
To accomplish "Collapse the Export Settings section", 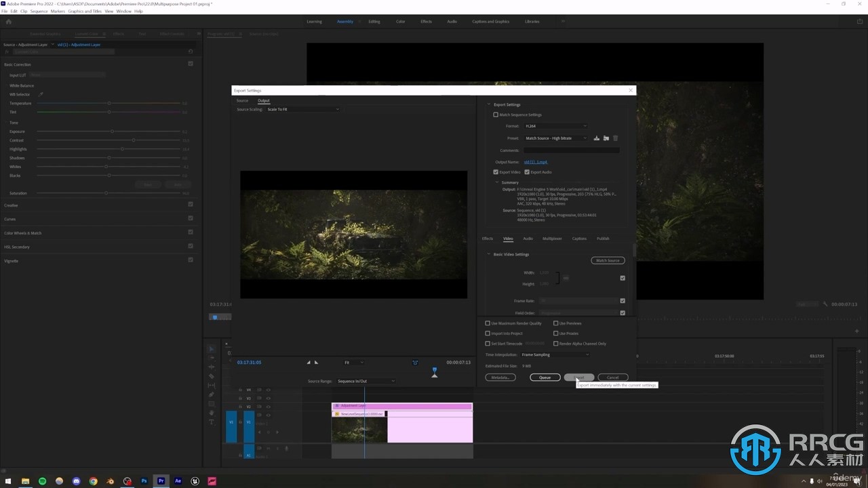I will click(x=489, y=104).
